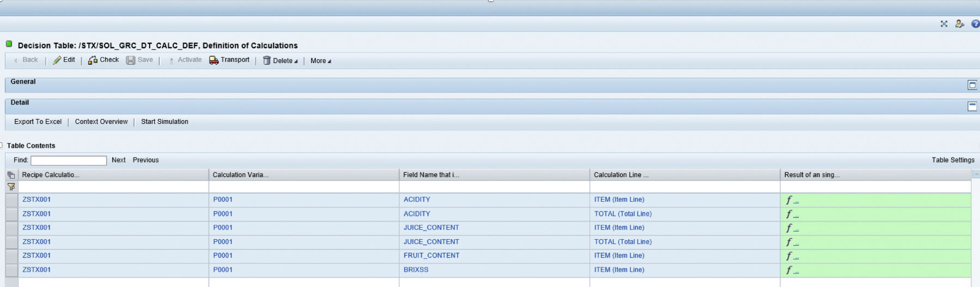This screenshot has width=980, height=287.
Task: Click JUICE_CONTENT link with ITEM line
Action: tap(431, 228)
